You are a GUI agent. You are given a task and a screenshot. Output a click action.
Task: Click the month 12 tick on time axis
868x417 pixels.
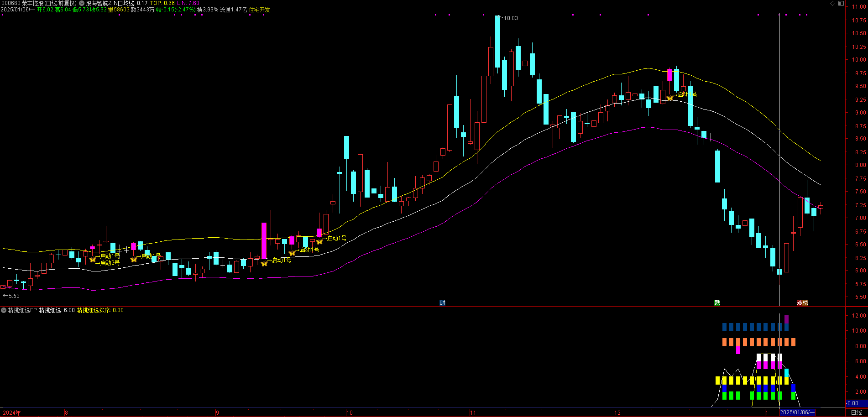(617, 413)
